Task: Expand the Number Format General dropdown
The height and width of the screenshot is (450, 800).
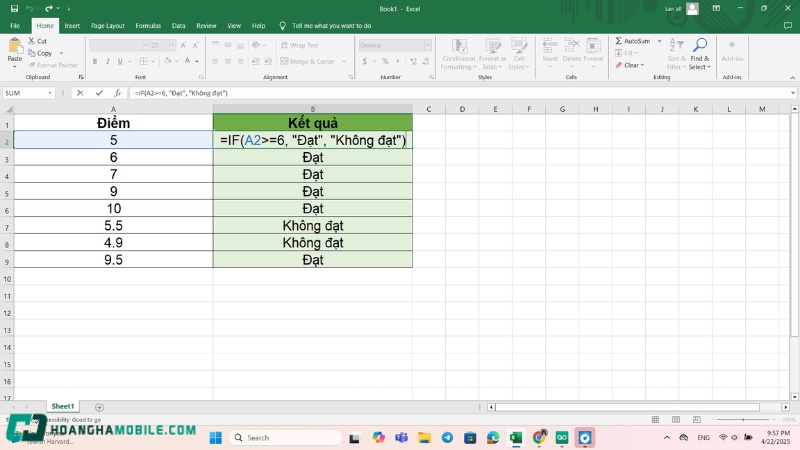Action: coord(428,45)
